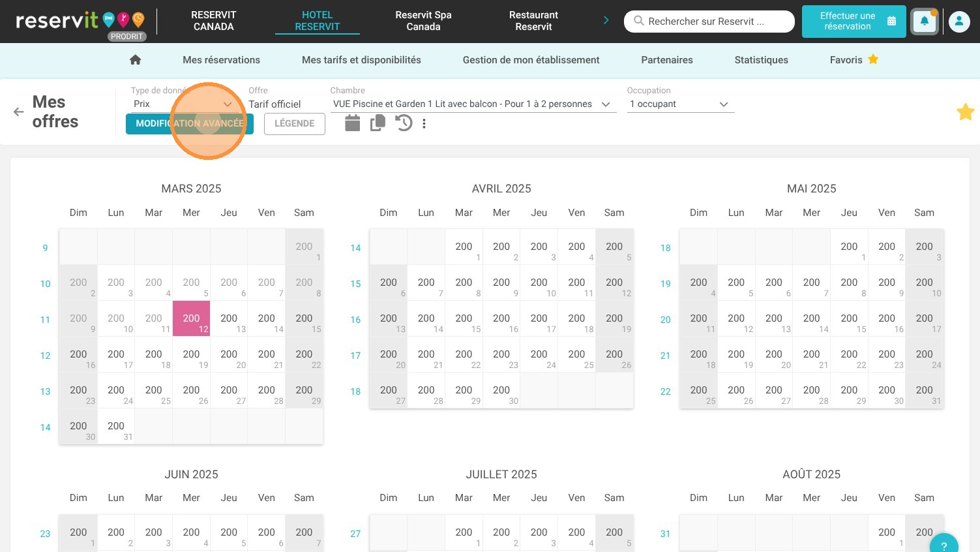Click week number 11 in March

tap(45, 320)
